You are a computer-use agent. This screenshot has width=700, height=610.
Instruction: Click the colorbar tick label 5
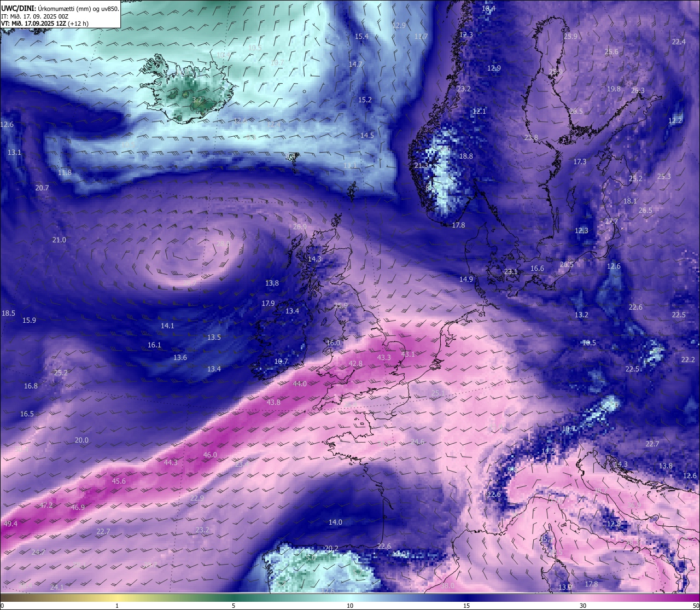pos(234,606)
